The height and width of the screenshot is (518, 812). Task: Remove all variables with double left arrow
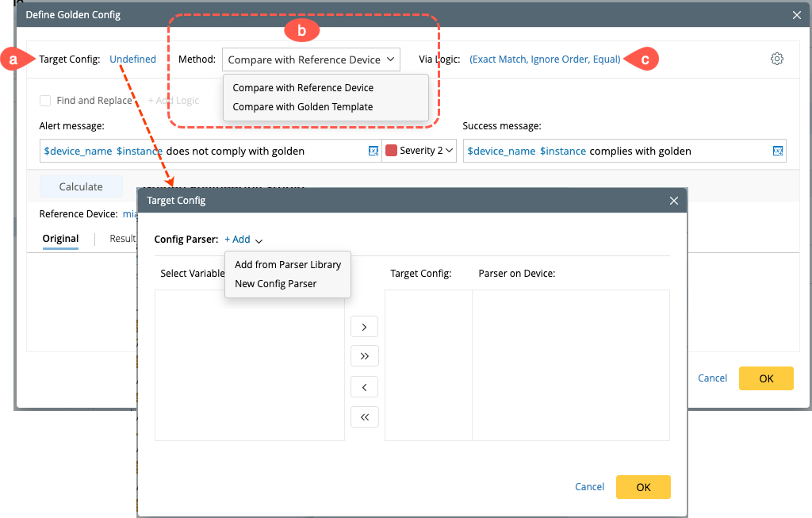pyautogui.click(x=364, y=416)
